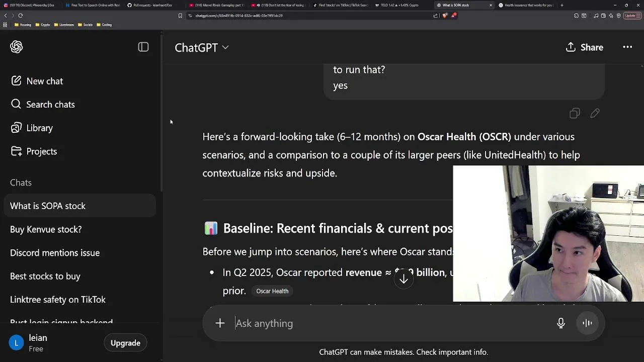Open the Brave Rewards triangle icon

(453, 16)
